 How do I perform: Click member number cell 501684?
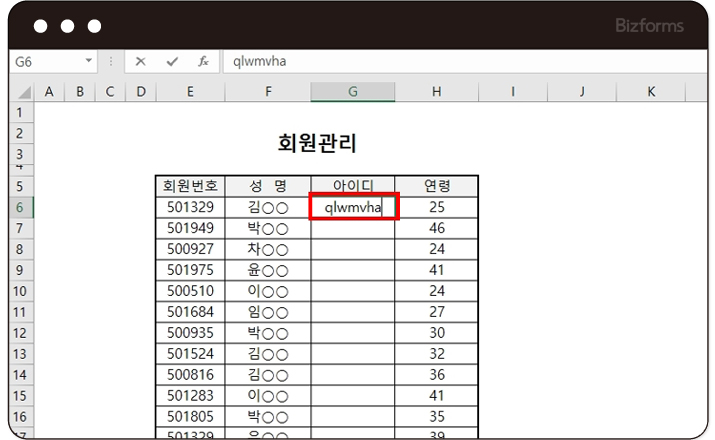click(x=190, y=312)
